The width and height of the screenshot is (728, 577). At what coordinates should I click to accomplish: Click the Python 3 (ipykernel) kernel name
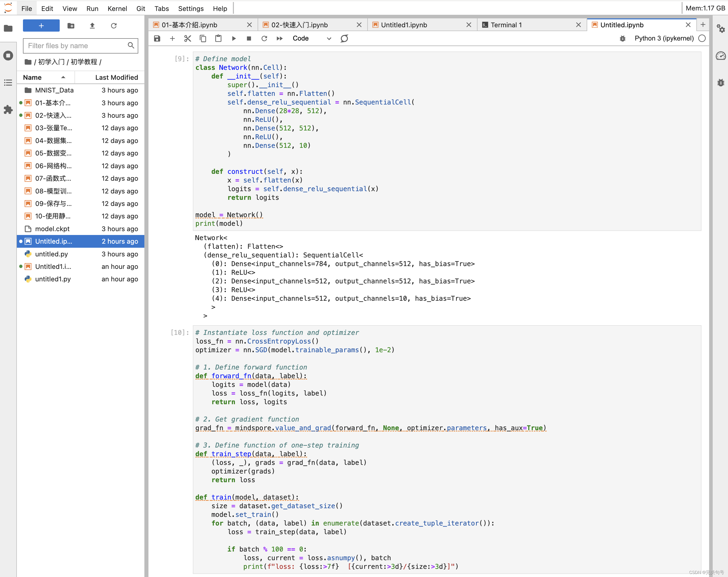[x=663, y=38]
